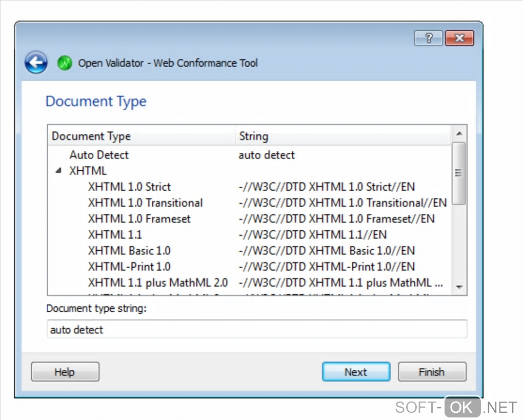Close the dialog with the red X button
Viewport: 523px width, 420px height.
(x=459, y=38)
